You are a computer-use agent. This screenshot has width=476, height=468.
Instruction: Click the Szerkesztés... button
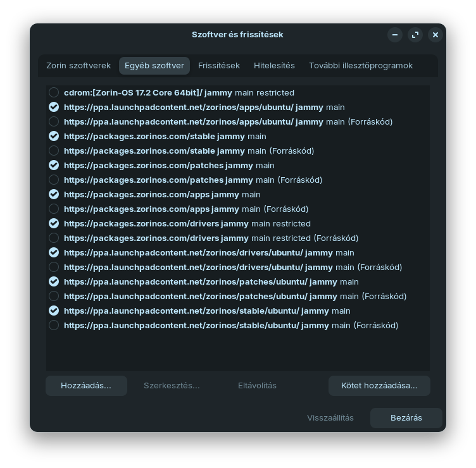click(172, 386)
